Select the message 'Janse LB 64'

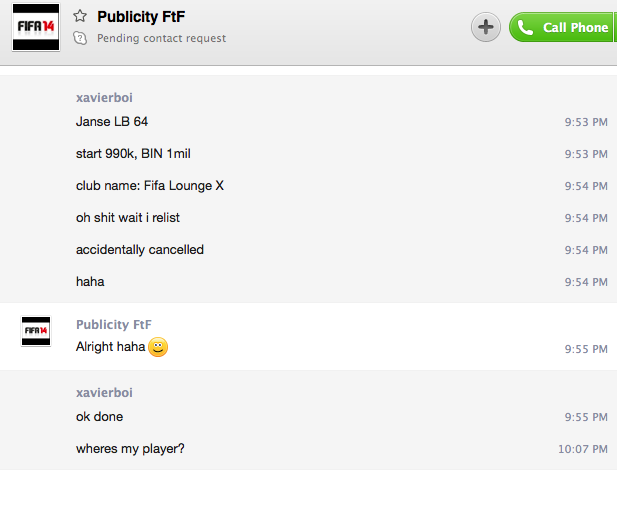[x=112, y=122]
